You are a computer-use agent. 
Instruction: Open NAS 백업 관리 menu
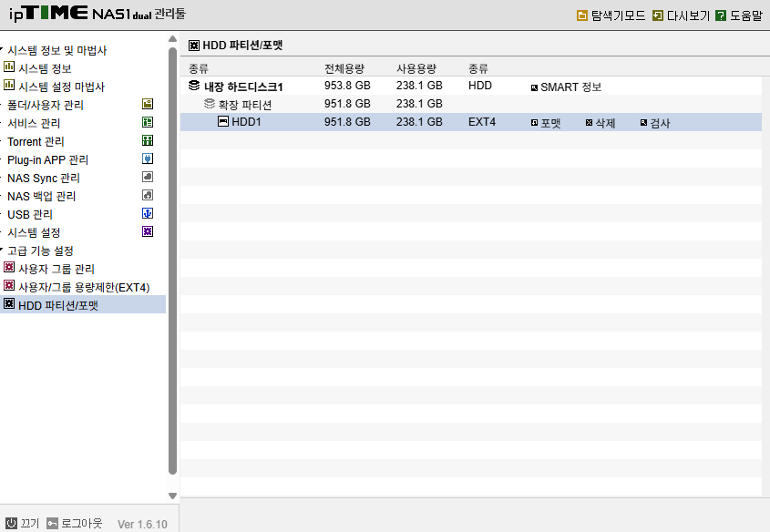coord(41,196)
